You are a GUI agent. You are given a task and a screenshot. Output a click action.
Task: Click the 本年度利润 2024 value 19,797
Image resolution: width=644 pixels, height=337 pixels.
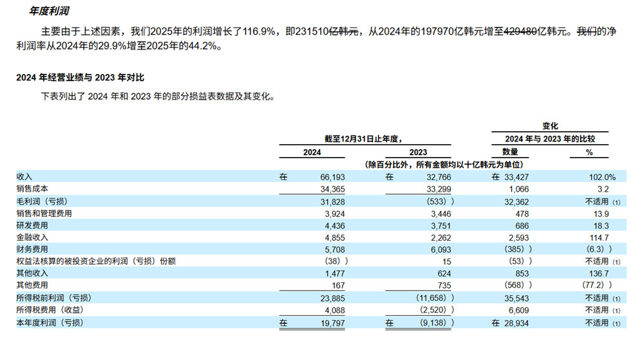[x=332, y=323]
